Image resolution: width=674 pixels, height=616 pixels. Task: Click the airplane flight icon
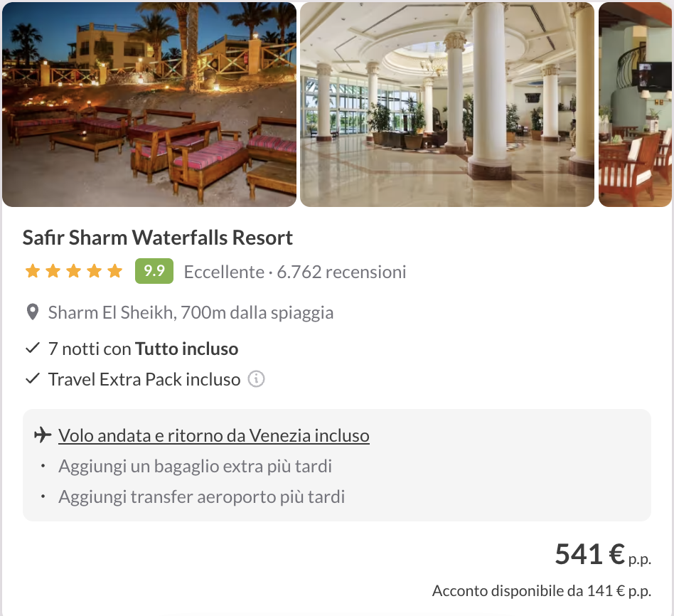point(43,435)
